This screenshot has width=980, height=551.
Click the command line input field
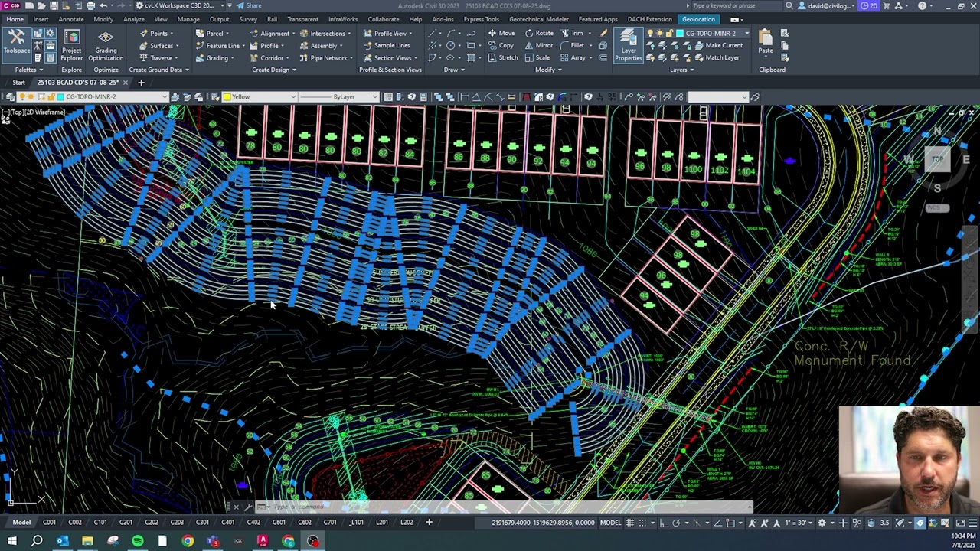[505, 507]
